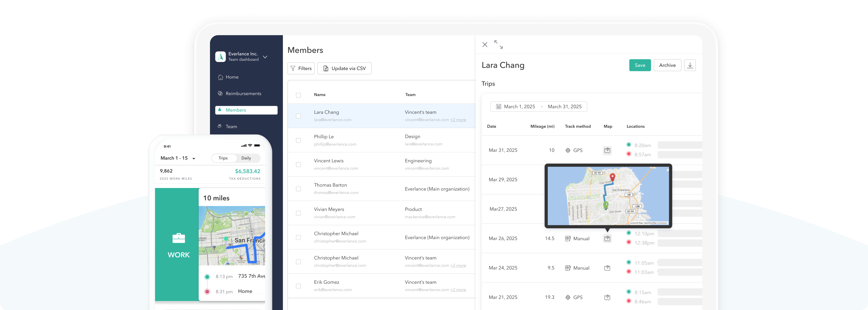Sort by the Mileage (mi) column header
This screenshot has height=310, width=868.
(x=542, y=126)
